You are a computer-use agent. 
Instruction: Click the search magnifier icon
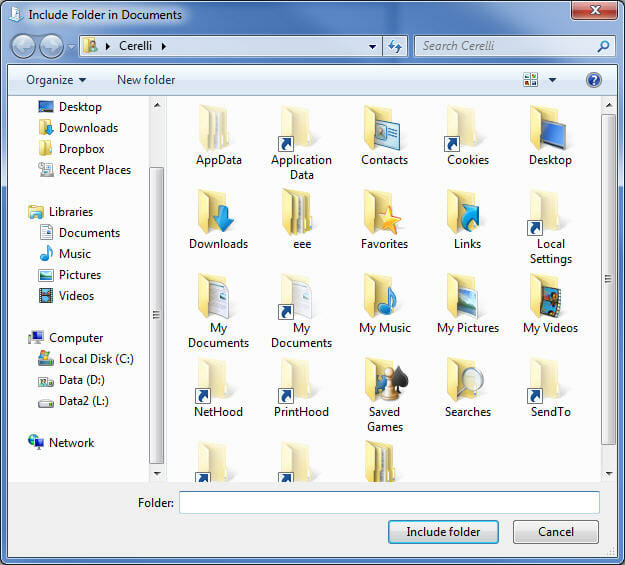point(603,46)
